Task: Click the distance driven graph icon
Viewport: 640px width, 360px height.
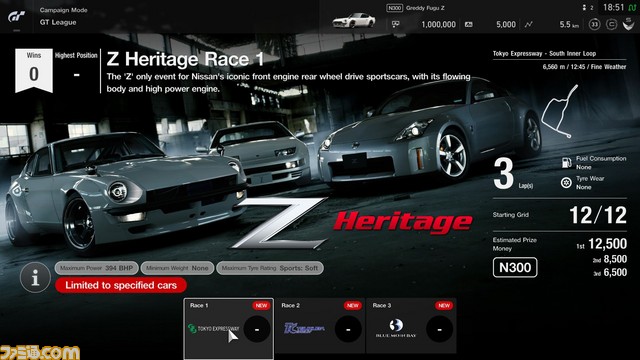Action: [x=529, y=24]
